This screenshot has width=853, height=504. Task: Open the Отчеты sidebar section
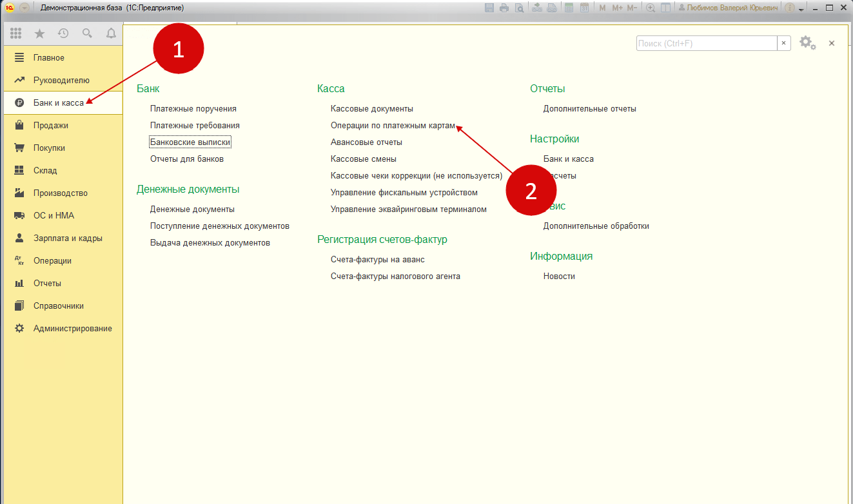pos(63,284)
